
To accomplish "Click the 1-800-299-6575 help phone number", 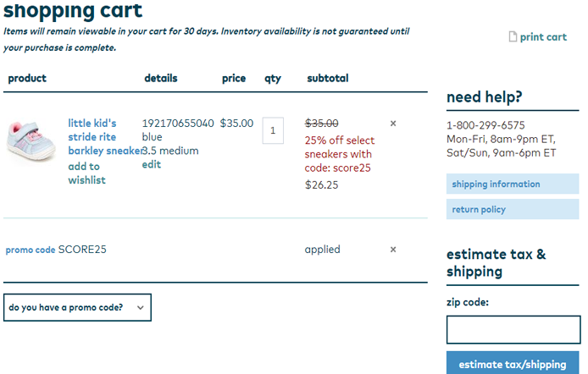I will [x=485, y=125].
